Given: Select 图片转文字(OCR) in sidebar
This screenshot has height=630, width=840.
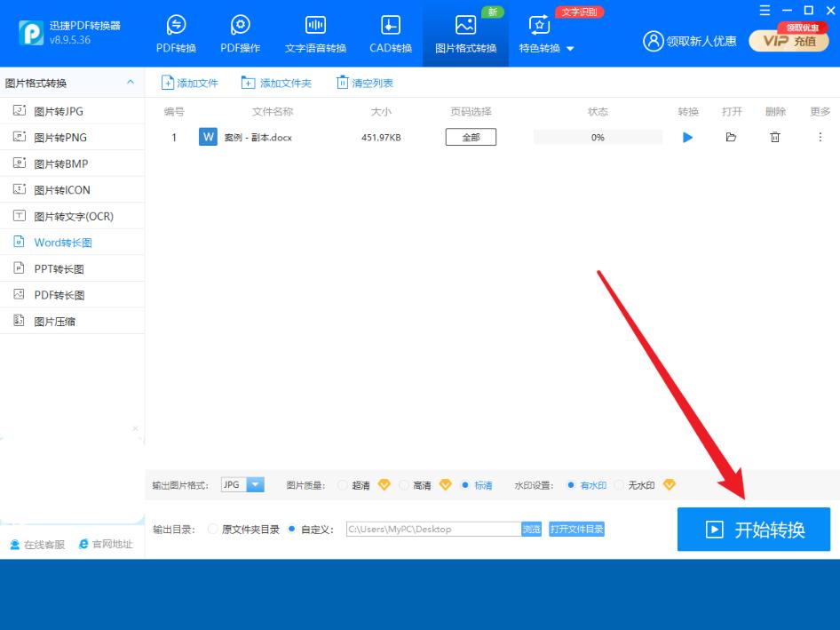Looking at the screenshot, I should (73, 216).
